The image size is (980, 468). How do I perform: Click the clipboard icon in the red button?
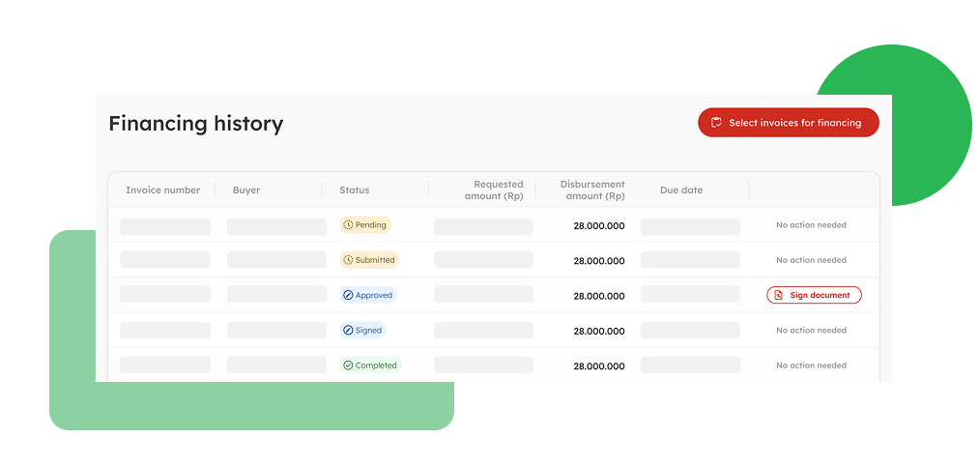(716, 123)
